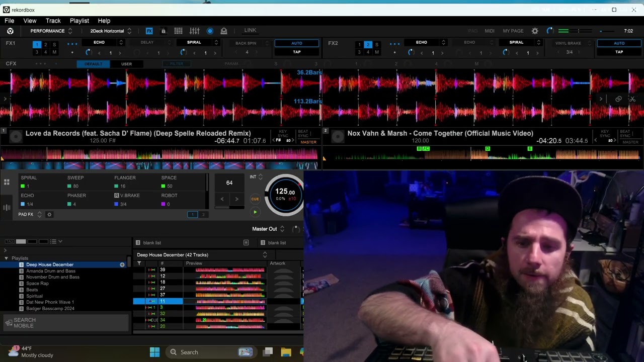Open MY PAGE
The width and height of the screenshot is (644, 362).
(513, 31)
